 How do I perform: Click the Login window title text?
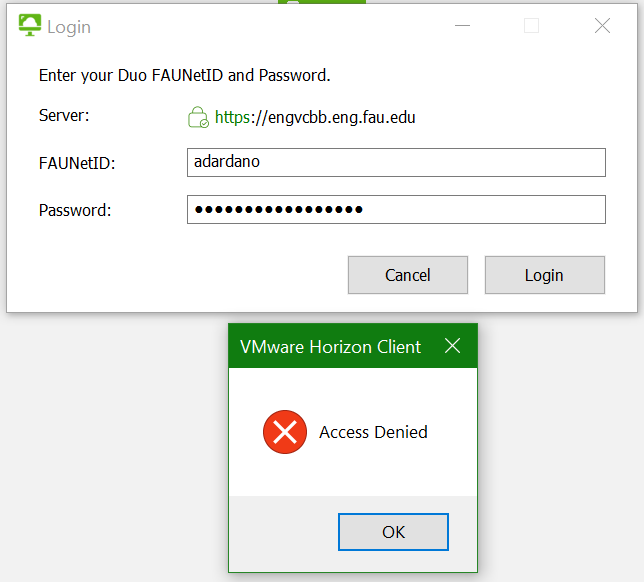tap(69, 27)
